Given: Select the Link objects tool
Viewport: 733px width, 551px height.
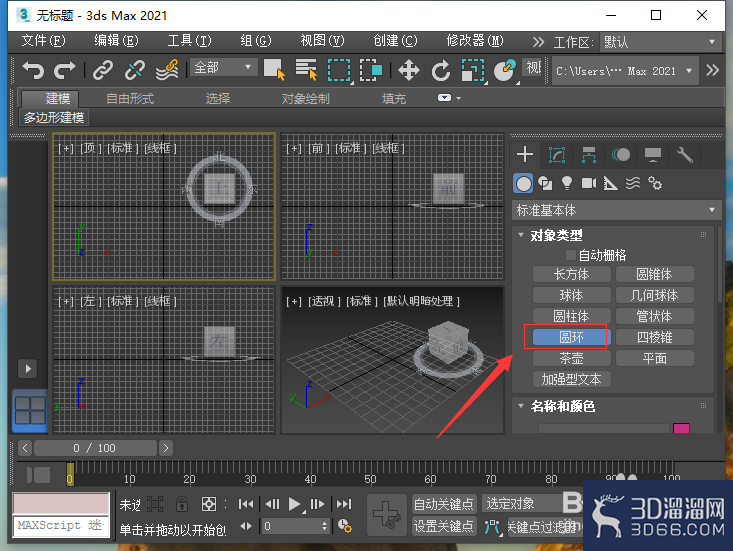Looking at the screenshot, I should [x=102, y=70].
